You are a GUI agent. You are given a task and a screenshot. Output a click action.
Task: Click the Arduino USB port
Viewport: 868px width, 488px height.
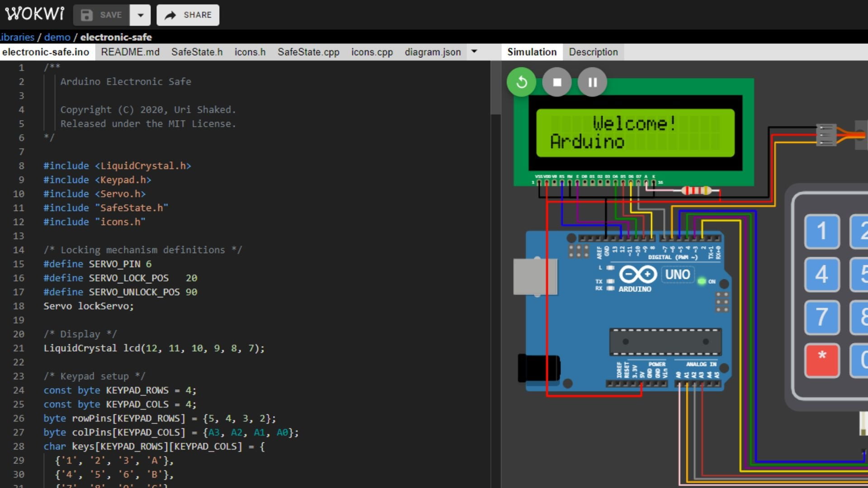535,276
